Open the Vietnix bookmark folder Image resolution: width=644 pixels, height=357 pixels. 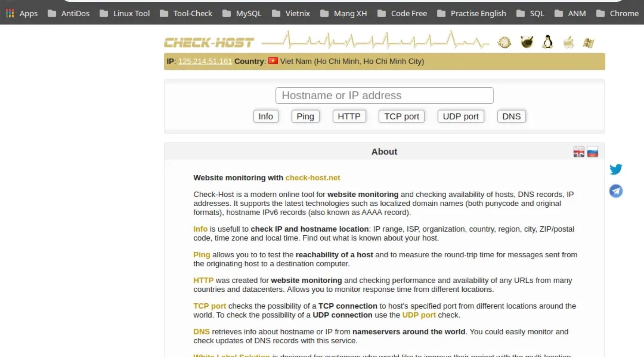click(x=291, y=13)
